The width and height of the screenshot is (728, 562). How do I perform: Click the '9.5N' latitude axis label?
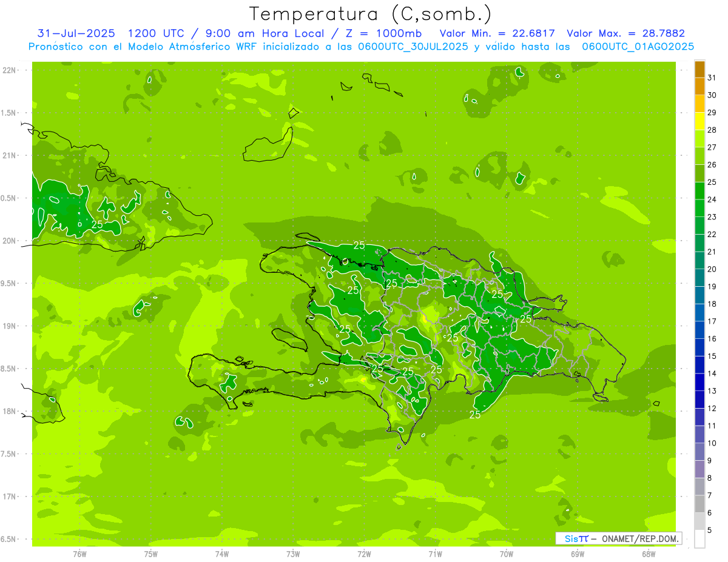[x=9, y=283]
